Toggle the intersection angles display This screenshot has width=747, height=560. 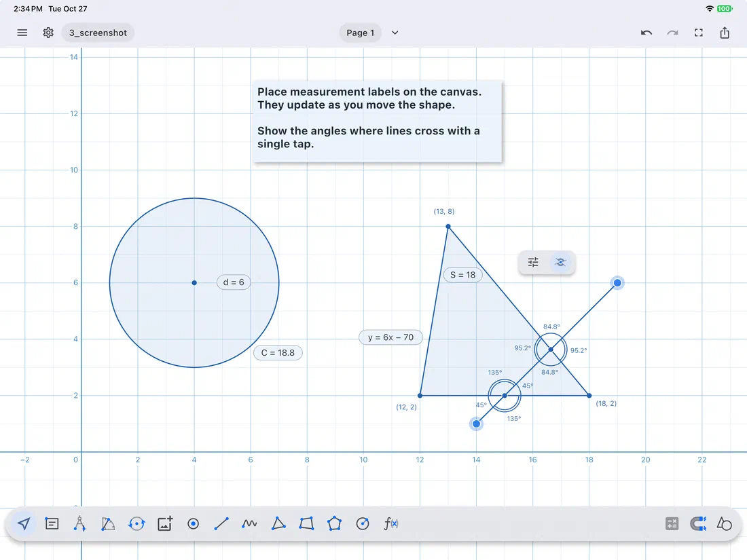pyautogui.click(x=560, y=263)
